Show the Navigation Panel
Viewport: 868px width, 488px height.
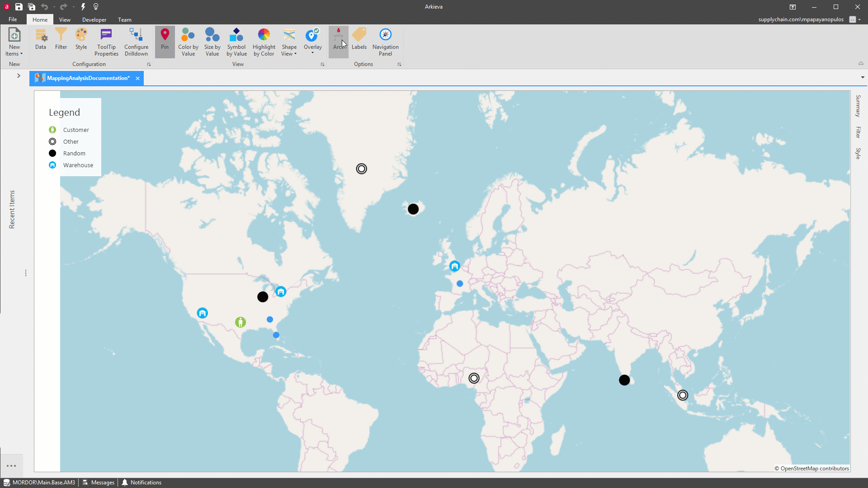coord(386,42)
